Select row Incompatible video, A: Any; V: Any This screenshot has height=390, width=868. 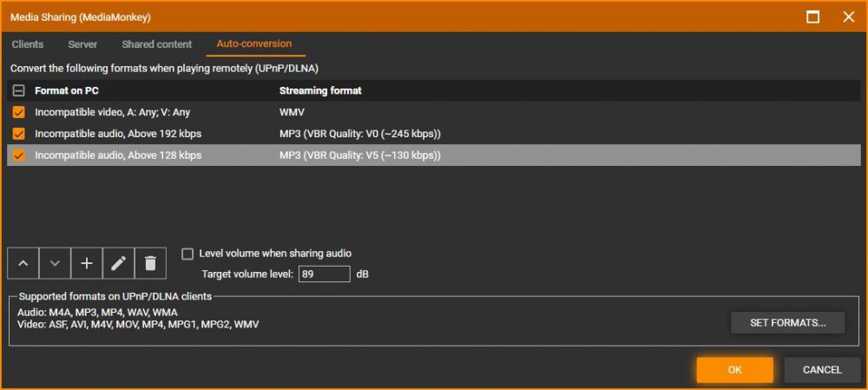tap(434, 112)
